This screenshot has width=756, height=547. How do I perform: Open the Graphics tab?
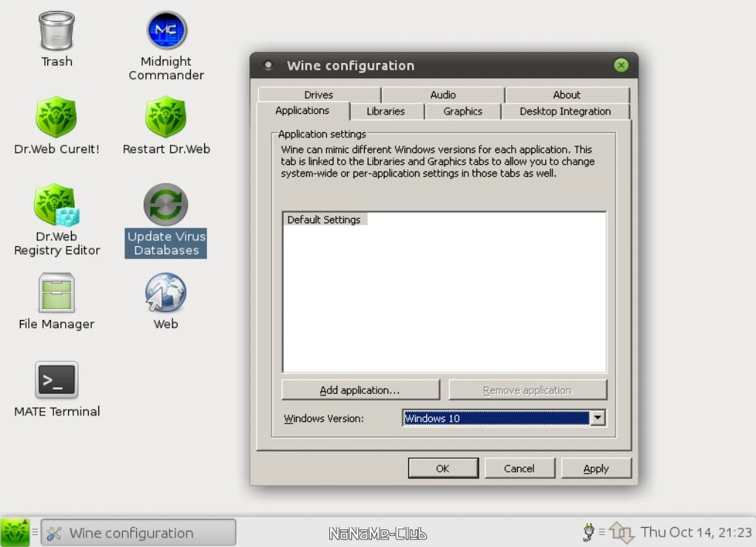tap(463, 112)
